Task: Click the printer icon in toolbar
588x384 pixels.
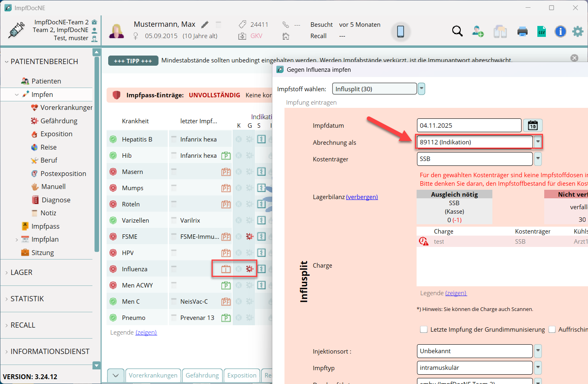Action: click(522, 31)
